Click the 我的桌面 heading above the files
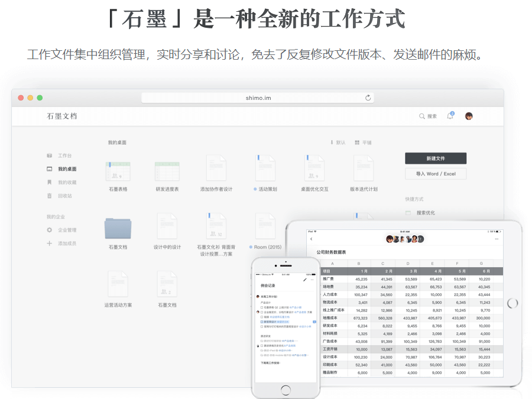 click(x=117, y=142)
